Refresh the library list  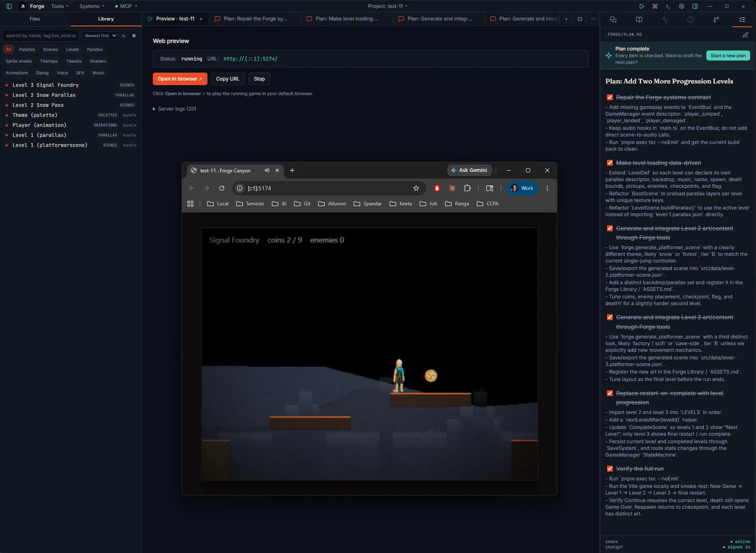124,36
